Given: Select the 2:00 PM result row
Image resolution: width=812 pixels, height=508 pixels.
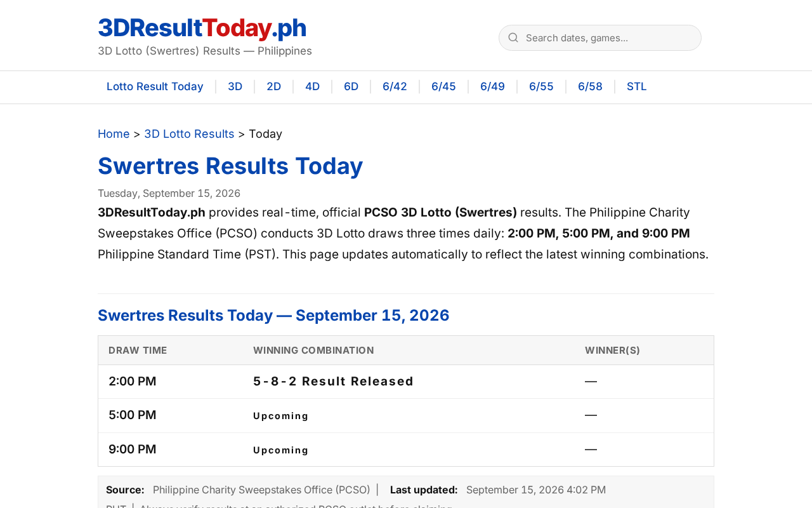Looking at the screenshot, I should (406, 382).
